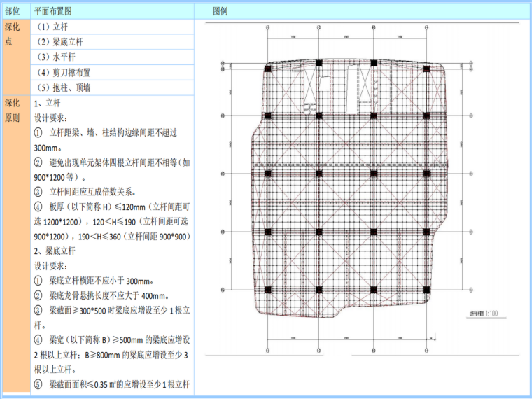This screenshot has width=532, height=399.
Task: Click the orange 深化原则 cell
Action: [15, 245]
